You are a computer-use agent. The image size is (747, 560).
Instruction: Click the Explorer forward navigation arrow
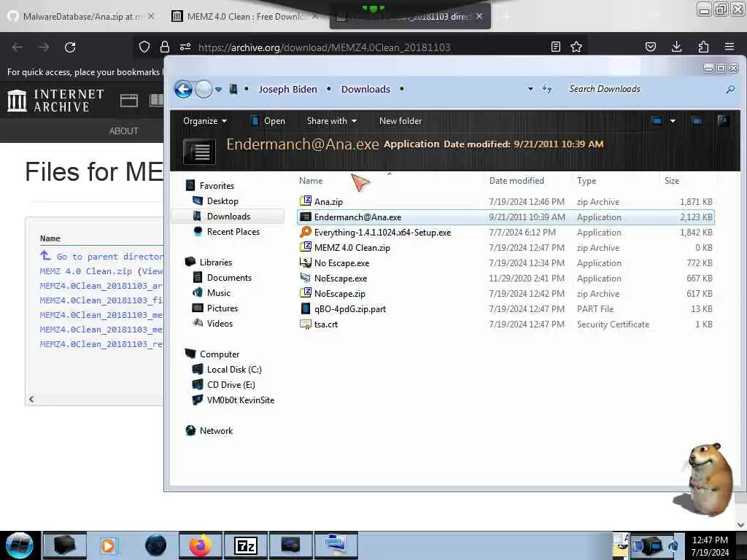click(x=204, y=89)
